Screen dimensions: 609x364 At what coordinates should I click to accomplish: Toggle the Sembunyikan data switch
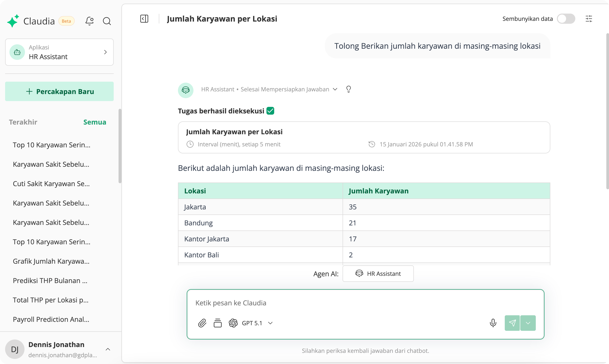coord(566,19)
